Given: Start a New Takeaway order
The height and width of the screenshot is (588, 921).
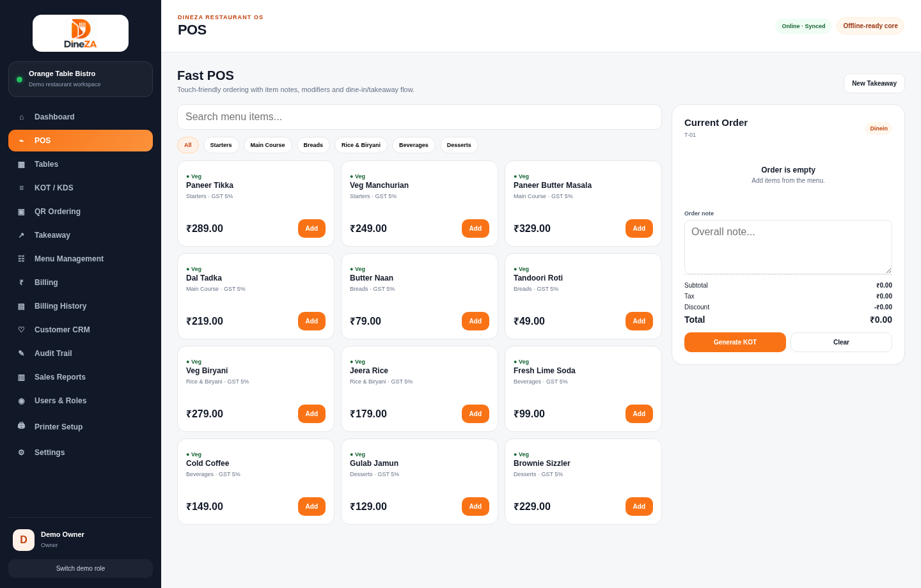Looking at the screenshot, I should click(x=874, y=84).
